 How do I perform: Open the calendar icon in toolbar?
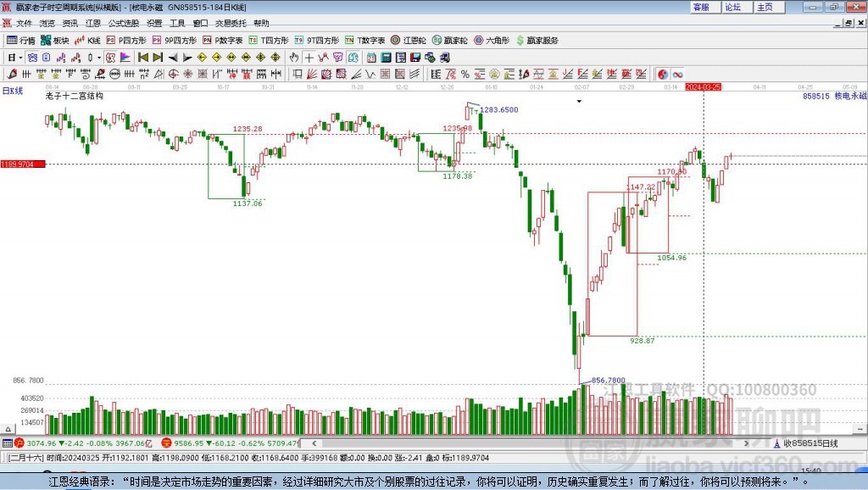pos(371,58)
